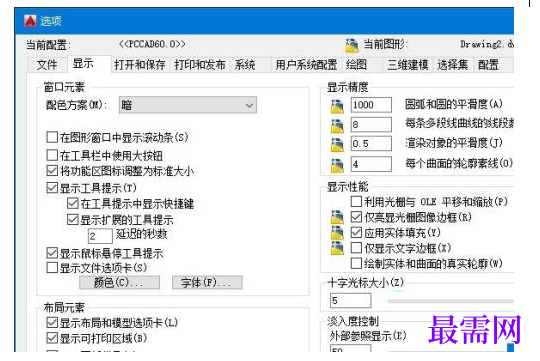Viewport: 540px width, 361px height.
Task: Enable 利用光栅与 OLE 平移和缩放
Action: [356, 201]
